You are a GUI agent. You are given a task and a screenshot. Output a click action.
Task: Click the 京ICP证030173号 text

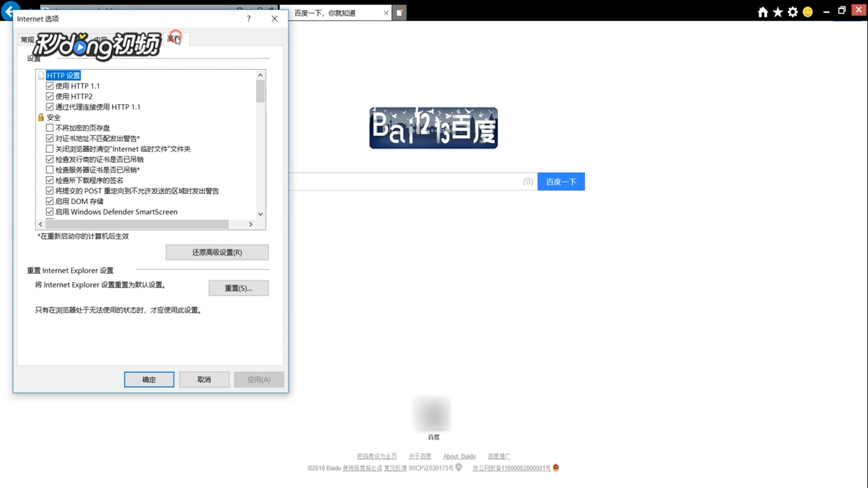click(x=431, y=468)
